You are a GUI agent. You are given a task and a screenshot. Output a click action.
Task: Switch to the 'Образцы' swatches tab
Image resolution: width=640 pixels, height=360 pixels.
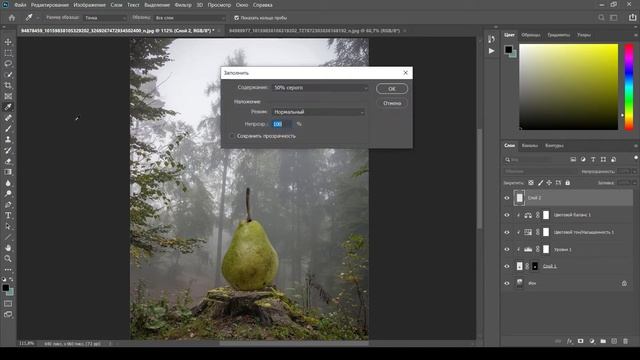(x=531, y=35)
